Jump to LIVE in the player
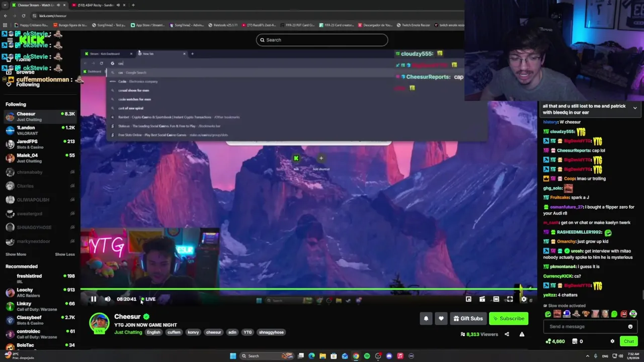The width and height of the screenshot is (644, 362). point(148,299)
